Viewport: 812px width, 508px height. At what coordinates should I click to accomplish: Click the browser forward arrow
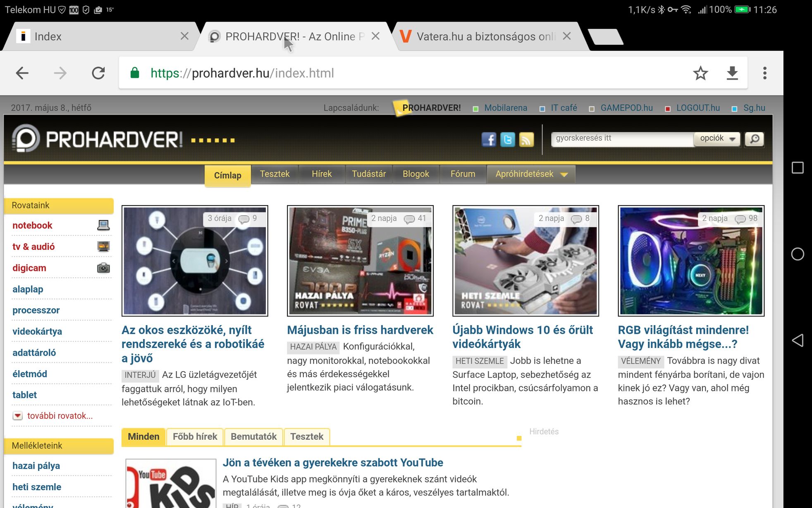[x=60, y=73]
